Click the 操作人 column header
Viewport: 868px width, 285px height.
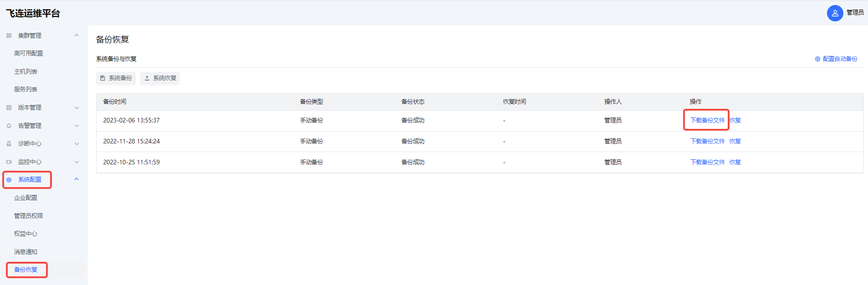(613, 102)
